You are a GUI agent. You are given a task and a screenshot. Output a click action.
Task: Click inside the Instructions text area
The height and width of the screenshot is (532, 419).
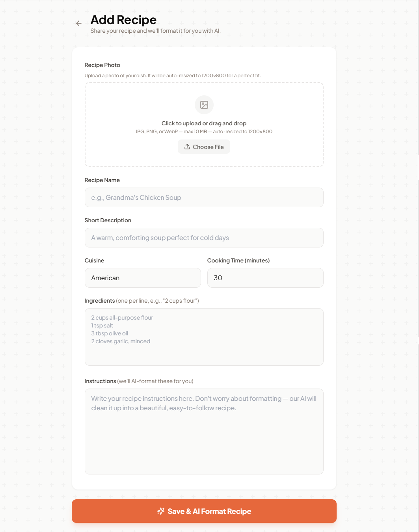coord(204,432)
